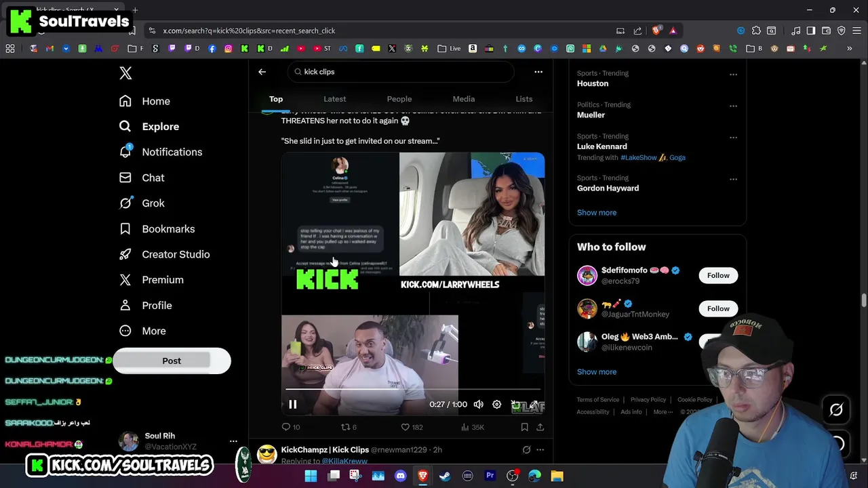Follow the @JaguarTntMonkey account
The image size is (868, 488).
click(718, 308)
